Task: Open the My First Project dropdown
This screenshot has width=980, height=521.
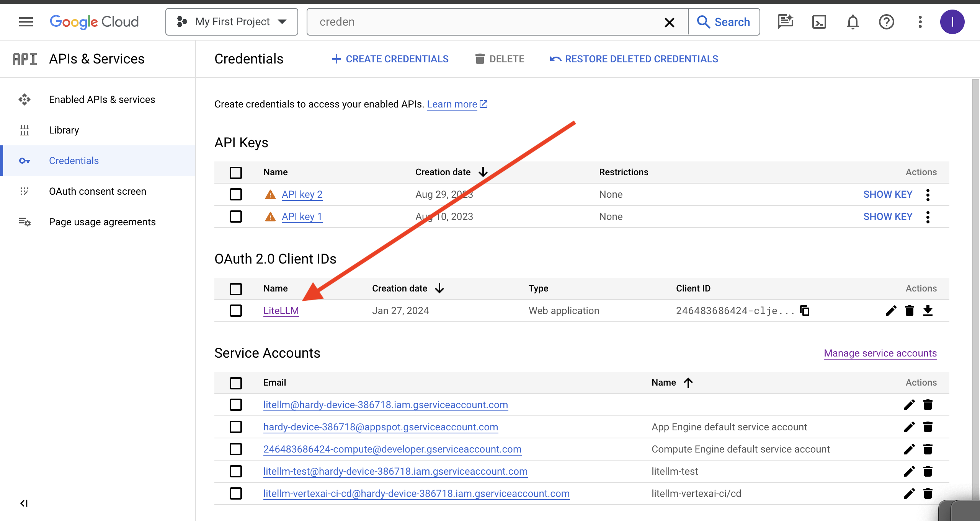Action: click(232, 22)
